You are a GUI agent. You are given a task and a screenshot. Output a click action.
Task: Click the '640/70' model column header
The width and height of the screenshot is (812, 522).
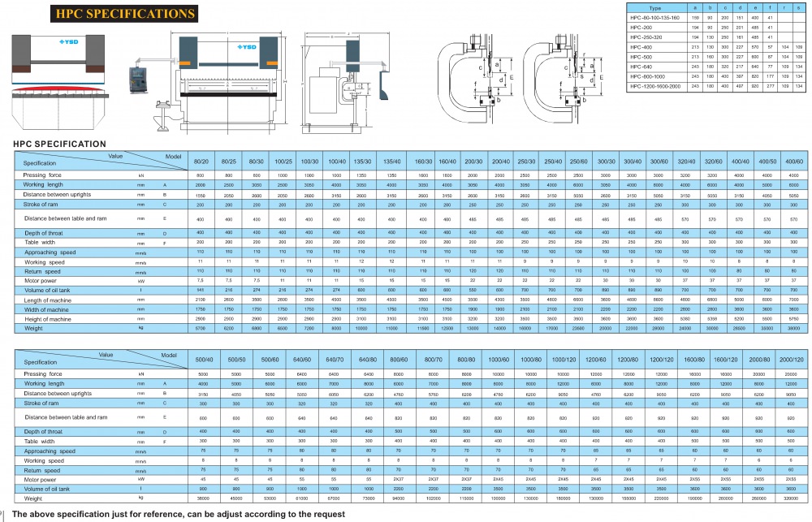[x=335, y=360]
